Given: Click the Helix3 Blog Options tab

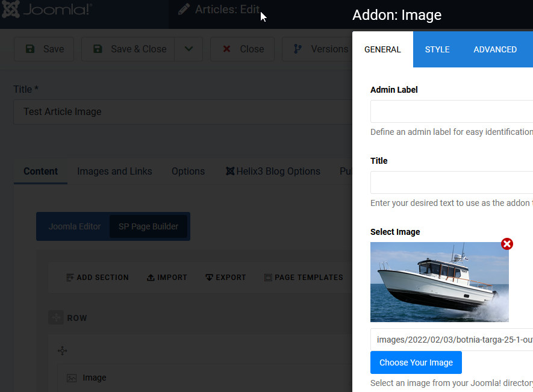Looking at the screenshot, I should (x=272, y=171).
